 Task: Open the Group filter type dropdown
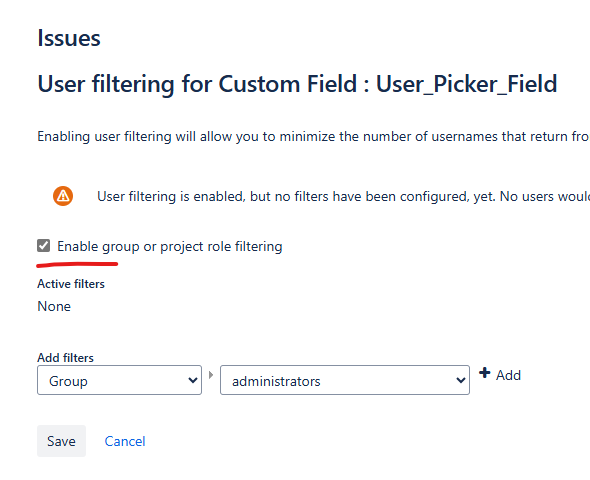119,380
